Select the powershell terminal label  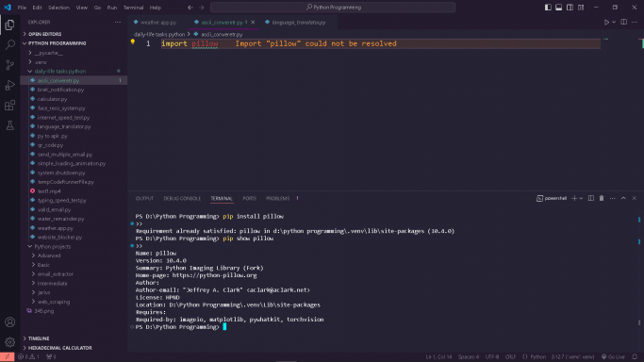(552, 198)
